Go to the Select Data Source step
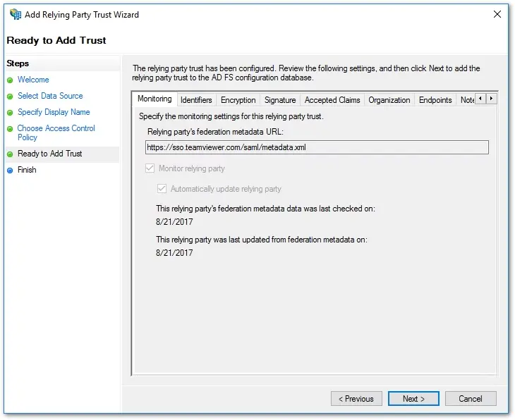515x420 pixels. (x=50, y=96)
